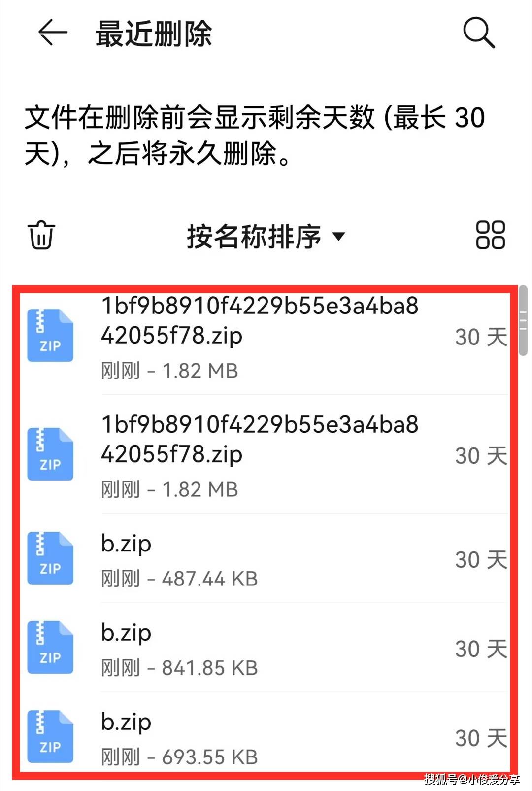Open the lower 1bf9b8910f...78.zip file name
This screenshot has height=791, width=532.
[x=260, y=439]
